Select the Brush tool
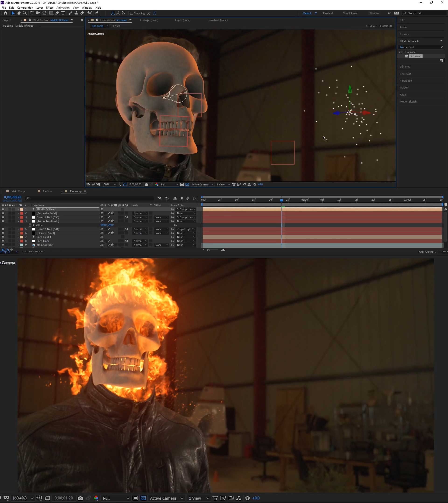Viewport: 448px width, 503px height. [x=70, y=13]
